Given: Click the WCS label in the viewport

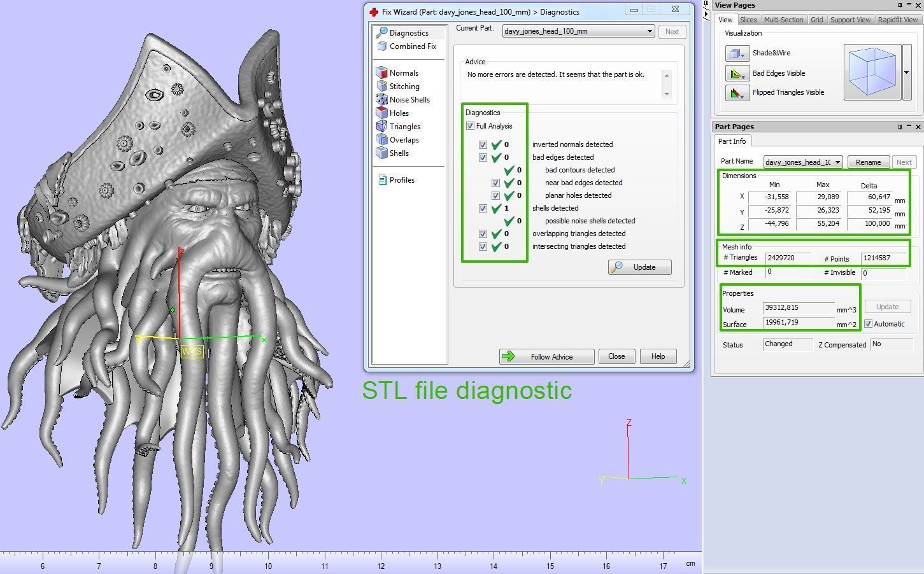Looking at the screenshot, I should point(192,351).
